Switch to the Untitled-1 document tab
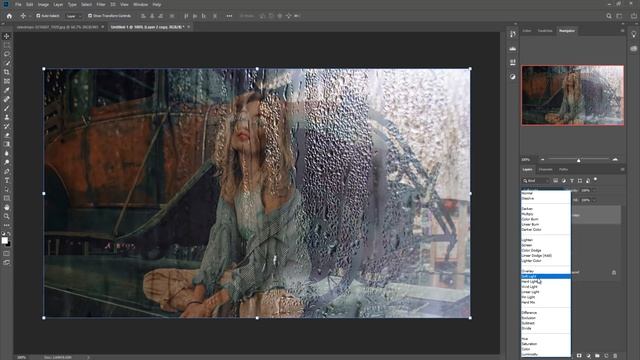The image size is (640, 360). pos(147,27)
